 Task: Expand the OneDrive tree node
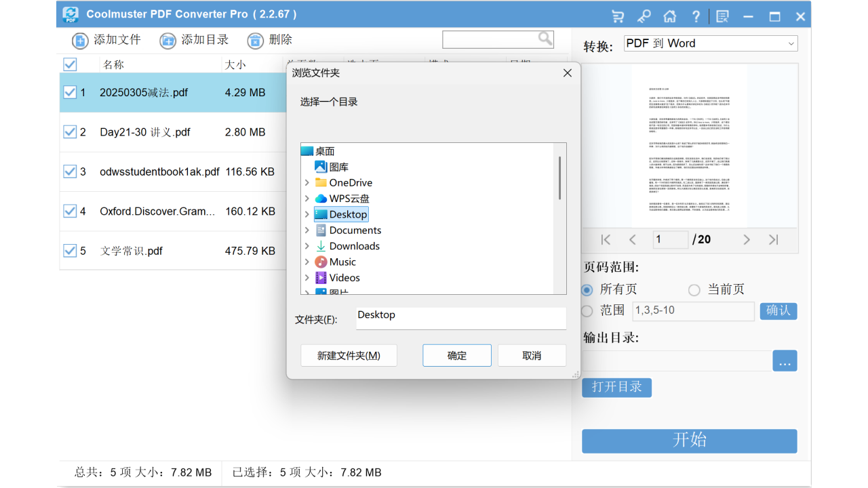click(307, 182)
